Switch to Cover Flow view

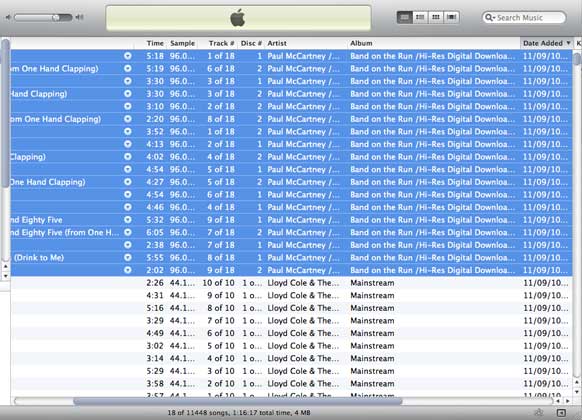452,17
